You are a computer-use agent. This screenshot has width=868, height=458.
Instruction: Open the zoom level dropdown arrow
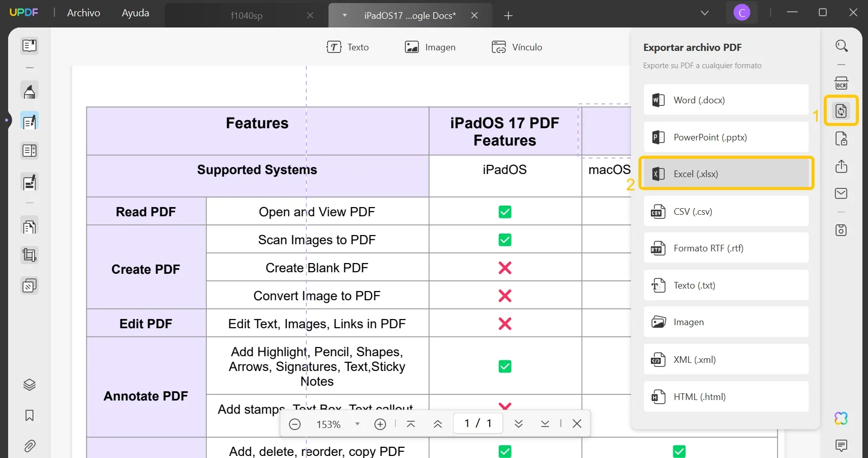coord(357,424)
